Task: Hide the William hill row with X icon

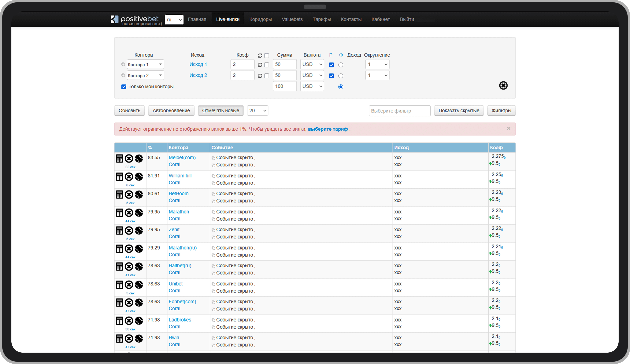Action: tap(129, 177)
